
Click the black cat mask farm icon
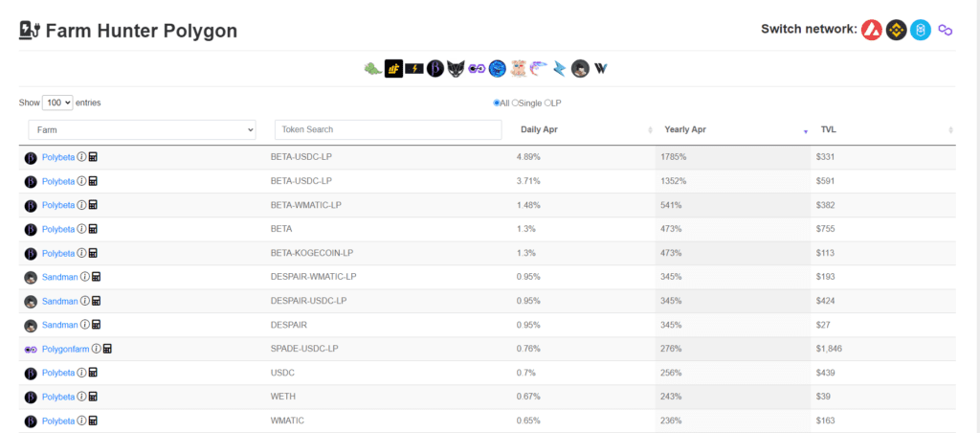[x=456, y=69]
